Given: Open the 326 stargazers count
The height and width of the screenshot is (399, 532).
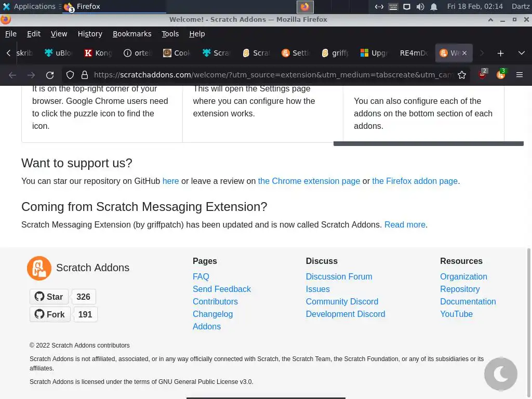Looking at the screenshot, I should (84, 297).
